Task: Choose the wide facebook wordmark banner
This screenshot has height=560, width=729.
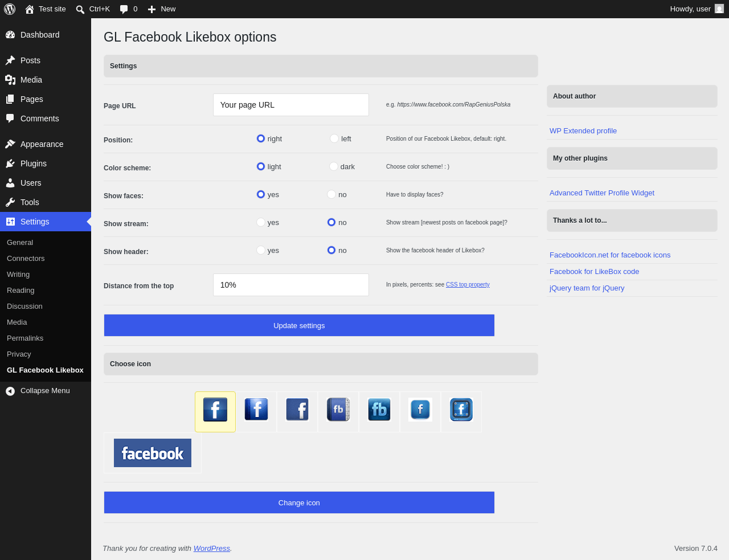Action: pos(153,453)
